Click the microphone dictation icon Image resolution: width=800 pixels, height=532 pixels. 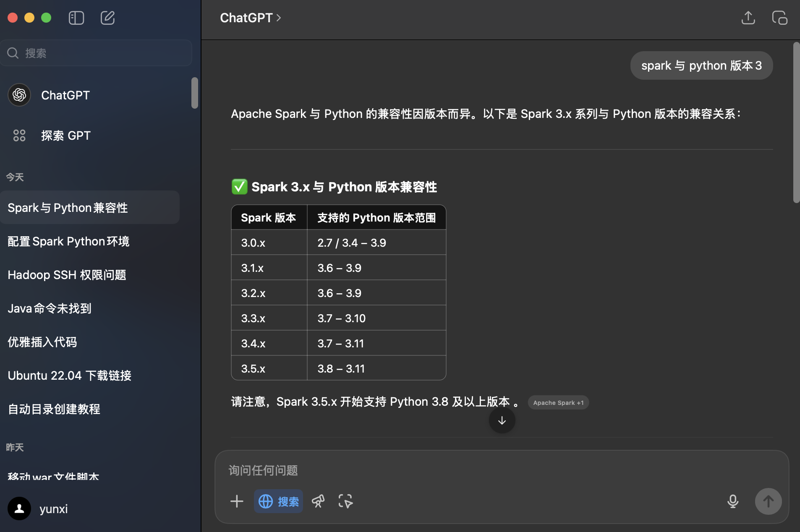[733, 501]
